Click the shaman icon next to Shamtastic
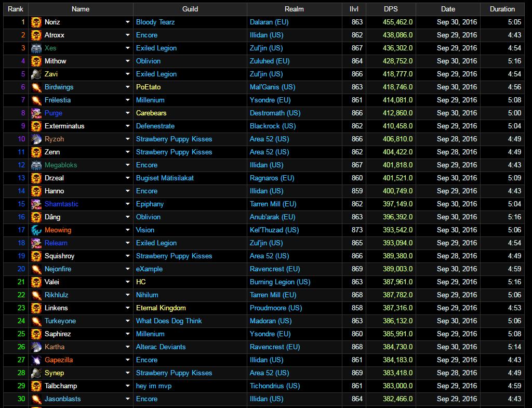The width and height of the screenshot is (532, 408). coord(36,204)
